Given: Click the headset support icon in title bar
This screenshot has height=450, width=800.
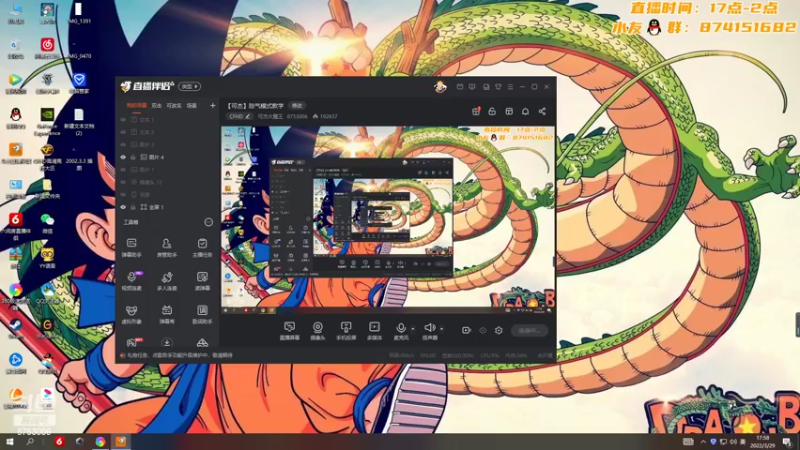Looking at the screenshot, I should point(486,87).
